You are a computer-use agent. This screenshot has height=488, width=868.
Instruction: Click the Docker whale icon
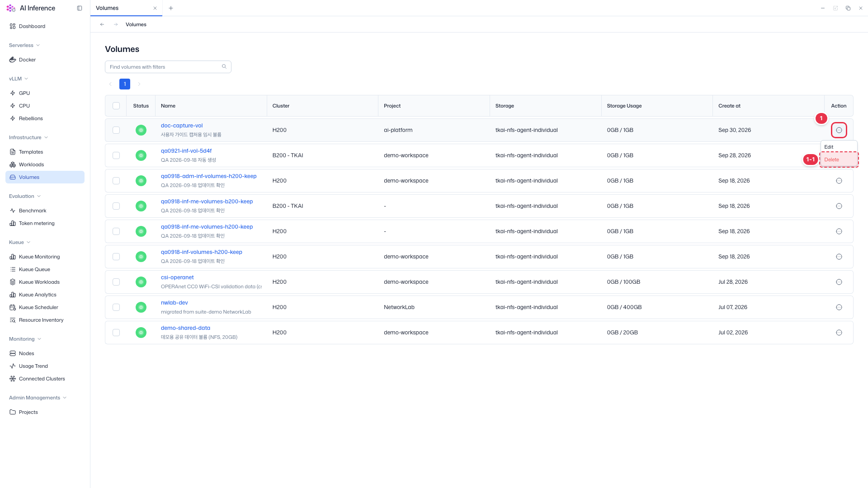coord(13,60)
